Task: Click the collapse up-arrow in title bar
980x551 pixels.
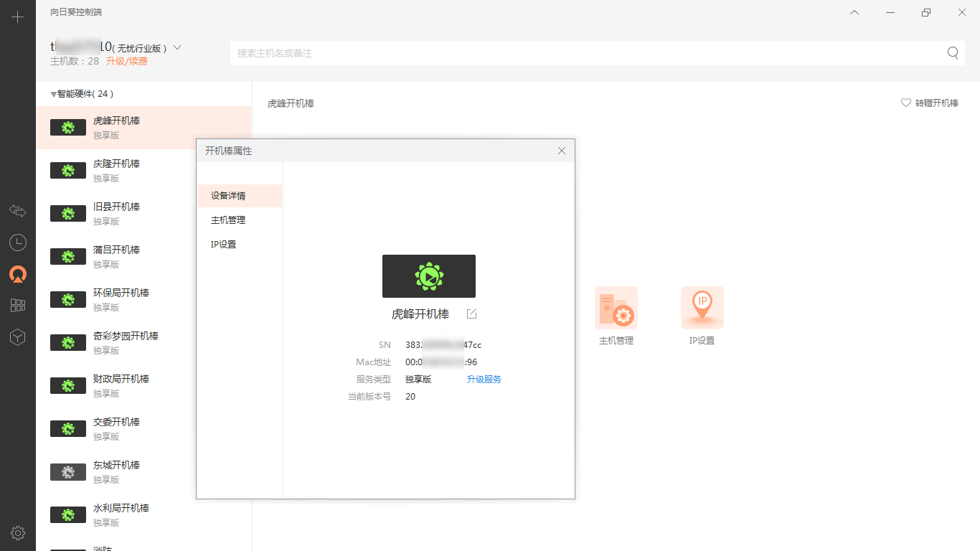Action: pos(854,12)
